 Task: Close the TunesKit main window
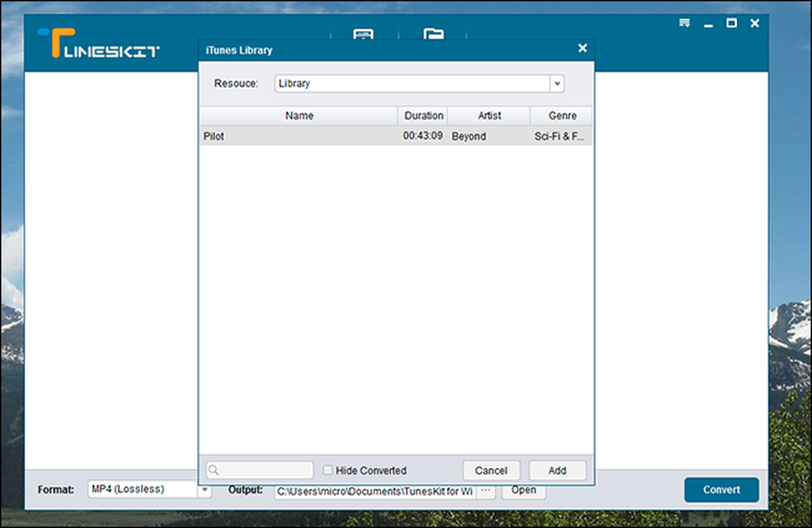click(x=755, y=24)
